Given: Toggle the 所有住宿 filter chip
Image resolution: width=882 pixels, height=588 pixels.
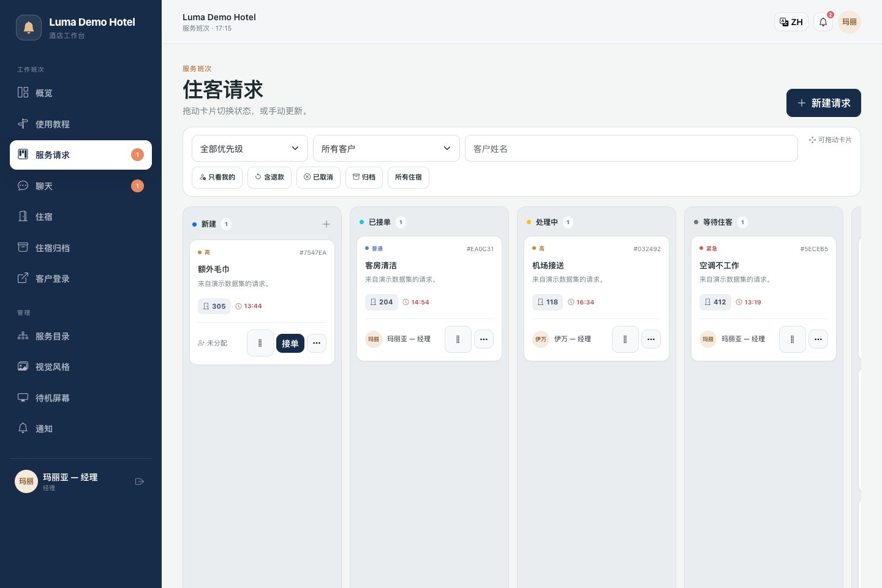Looking at the screenshot, I should 409,178.
